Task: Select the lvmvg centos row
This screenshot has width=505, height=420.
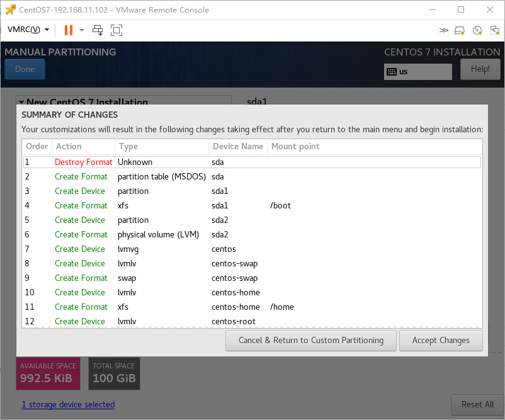Action: (252, 249)
